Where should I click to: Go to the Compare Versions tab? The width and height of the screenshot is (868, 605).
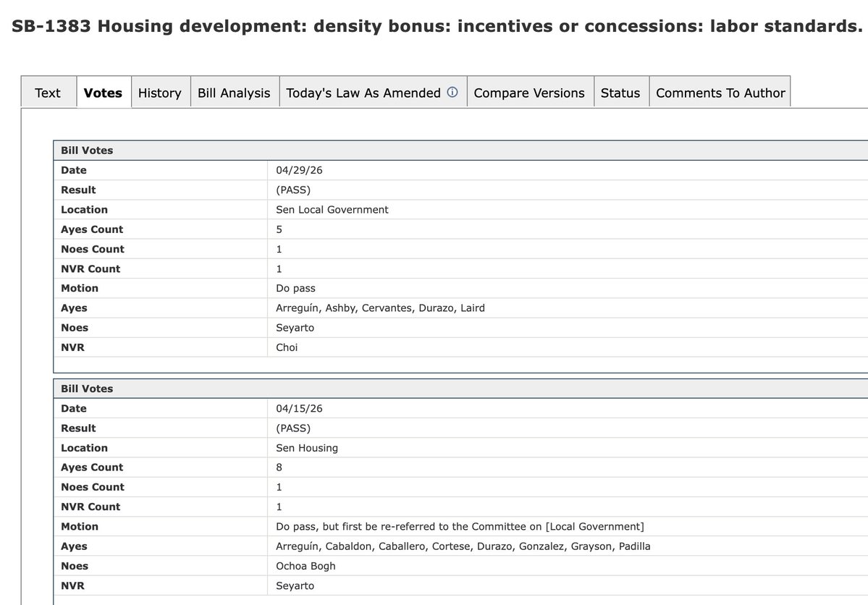point(529,93)
